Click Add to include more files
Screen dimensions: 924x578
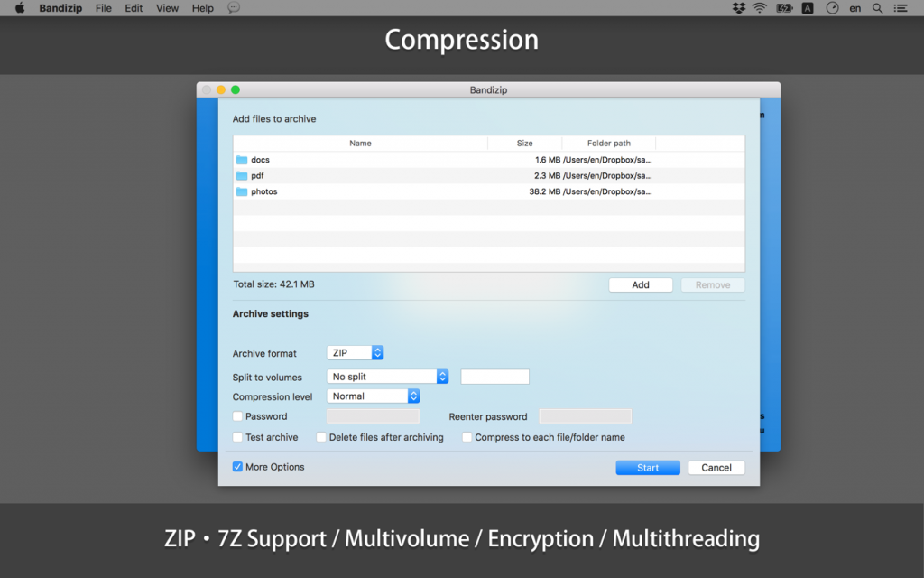click(x=641, y=284)
